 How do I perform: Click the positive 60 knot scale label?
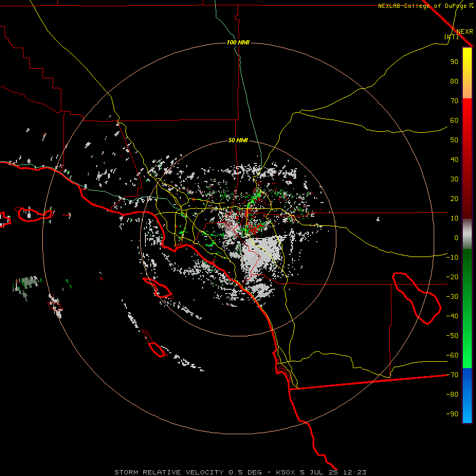pyautogui.click(x=454, y=120)
